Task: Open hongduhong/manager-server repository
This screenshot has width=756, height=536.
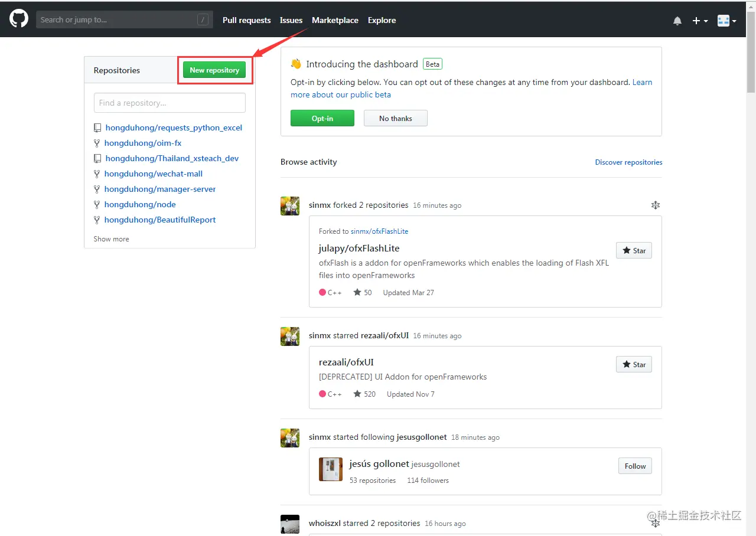Action: (160, 189)
